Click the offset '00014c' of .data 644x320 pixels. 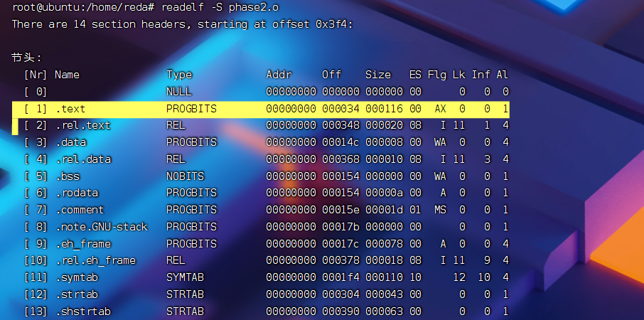click(341, 142)
